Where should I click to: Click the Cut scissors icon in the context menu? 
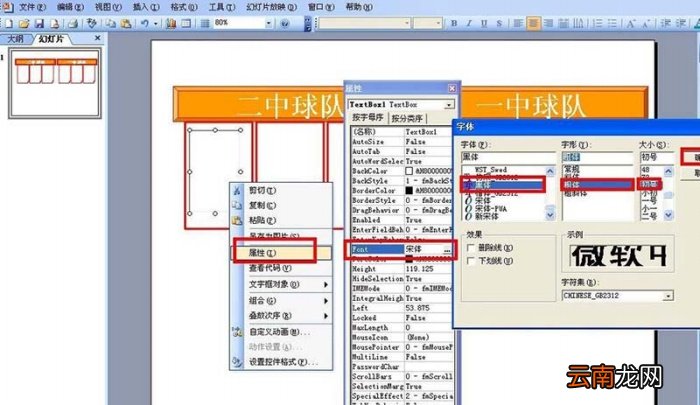click(x=237, y=191)
